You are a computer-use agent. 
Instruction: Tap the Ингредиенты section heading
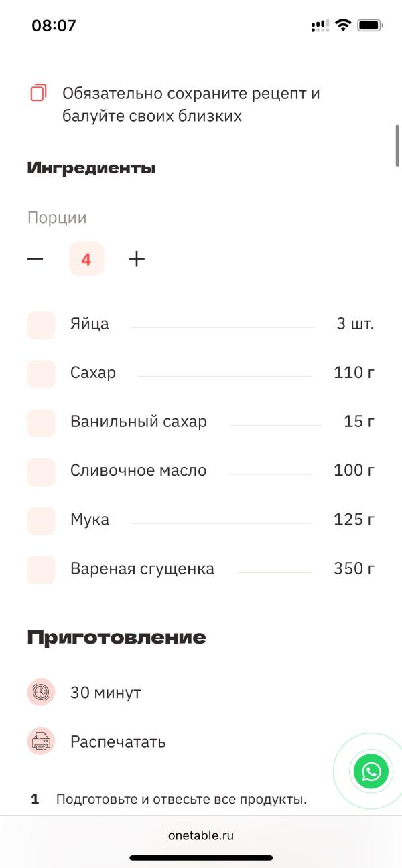[x=91, y=168]
